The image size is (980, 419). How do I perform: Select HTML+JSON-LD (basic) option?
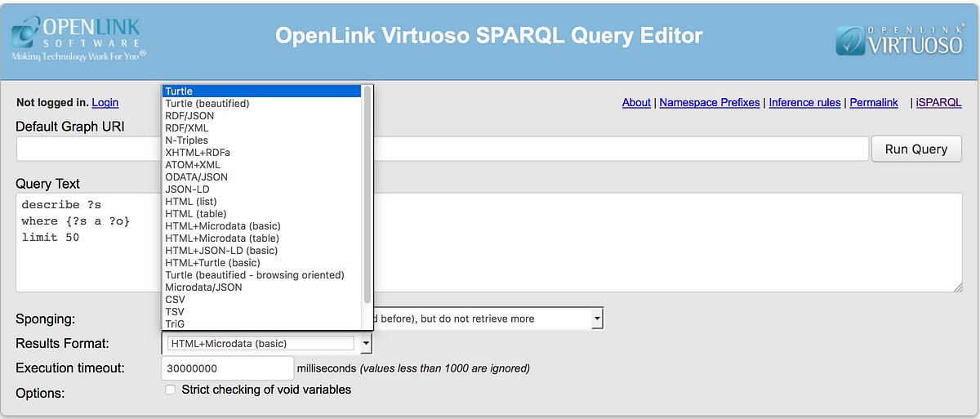point(261,251)
